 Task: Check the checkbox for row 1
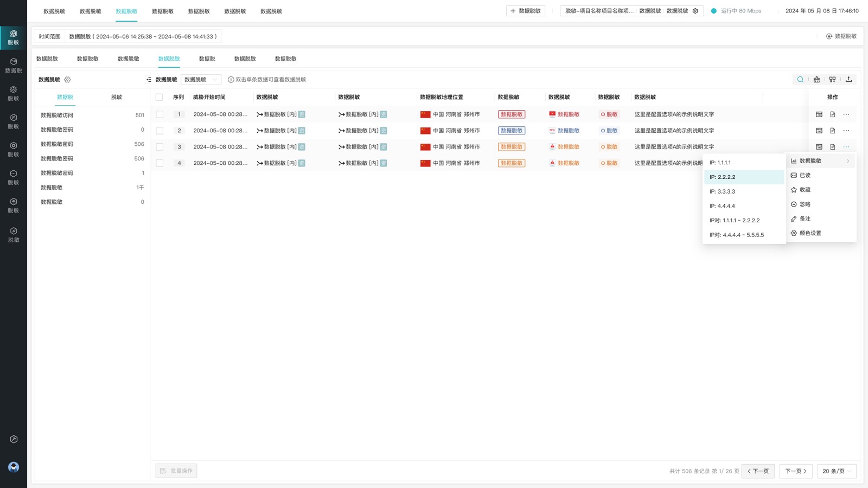tap(159, 114)
